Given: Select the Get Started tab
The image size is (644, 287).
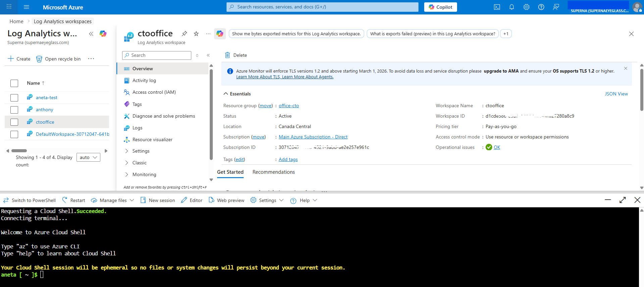Looking at the screenshot, I should click(230, 172).
